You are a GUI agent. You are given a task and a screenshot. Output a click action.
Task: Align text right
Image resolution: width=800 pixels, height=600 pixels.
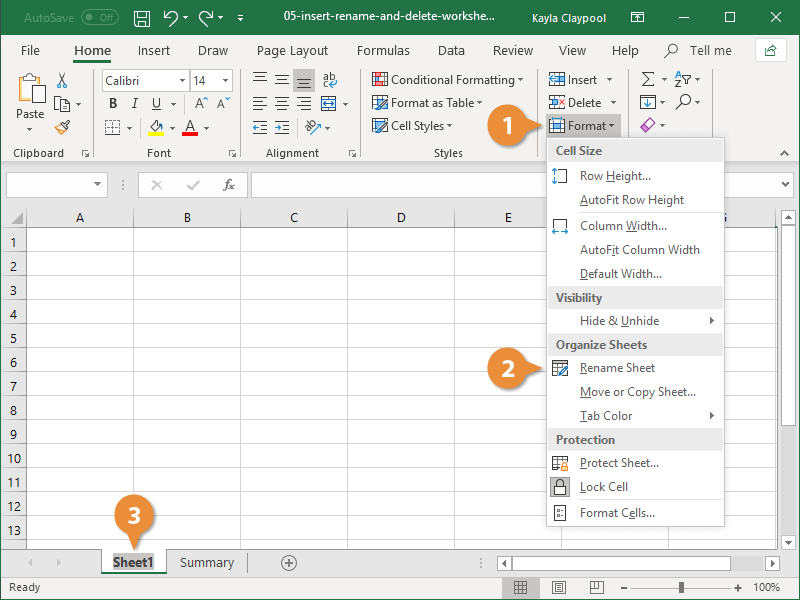point(304,104)
